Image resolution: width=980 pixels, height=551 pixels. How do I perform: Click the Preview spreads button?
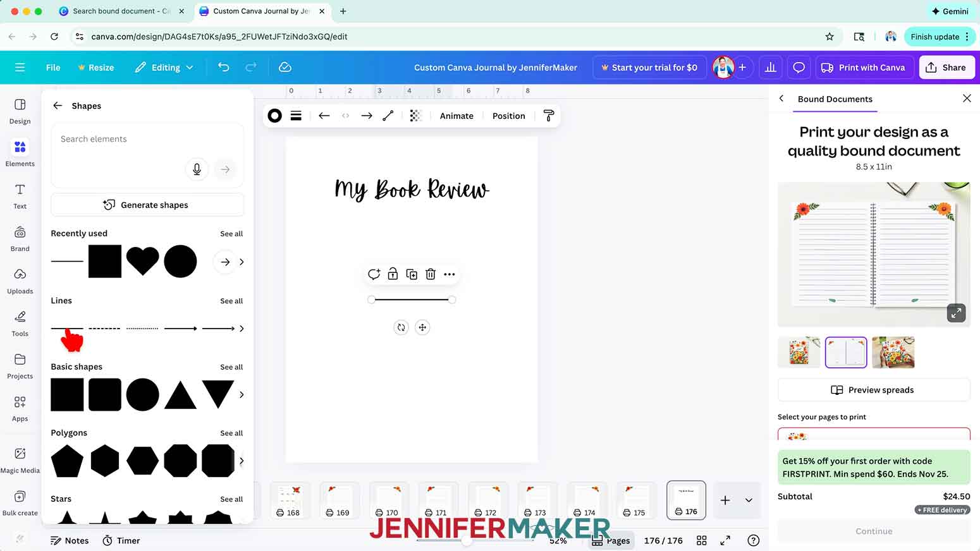[873, 390]
